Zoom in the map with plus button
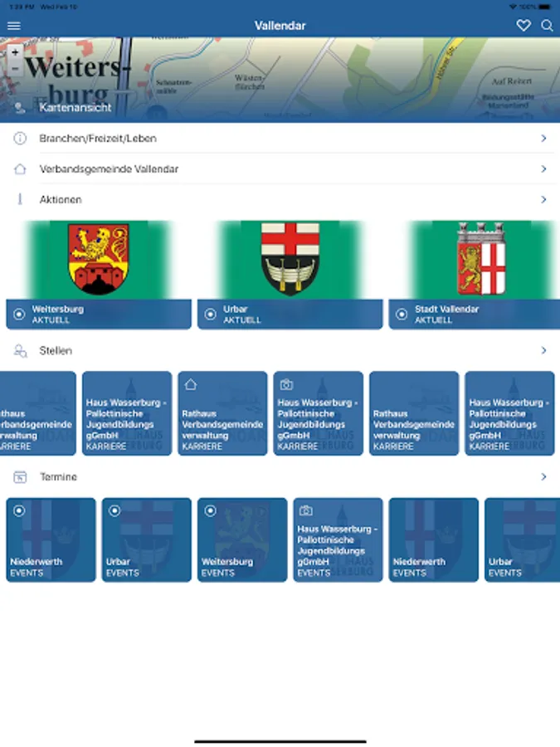This screenshot has width=560, height=747. click(x=15, y=52)
